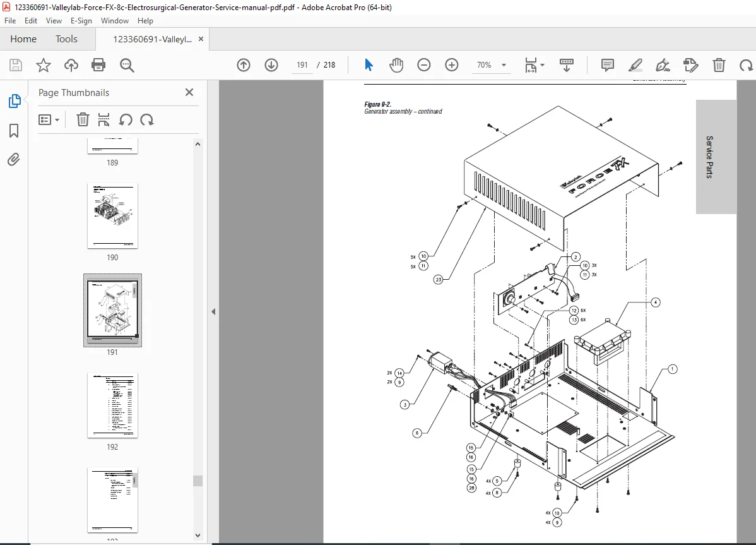
Task: Activate the selection arrow tool
Action: (369, 65)
